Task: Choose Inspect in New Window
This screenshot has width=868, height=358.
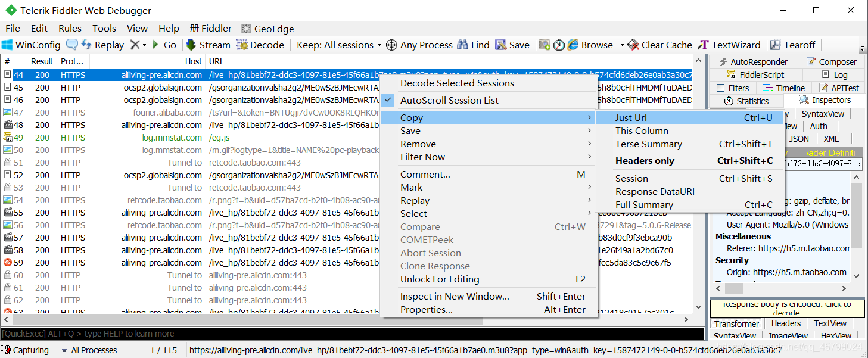Action: 489,297
